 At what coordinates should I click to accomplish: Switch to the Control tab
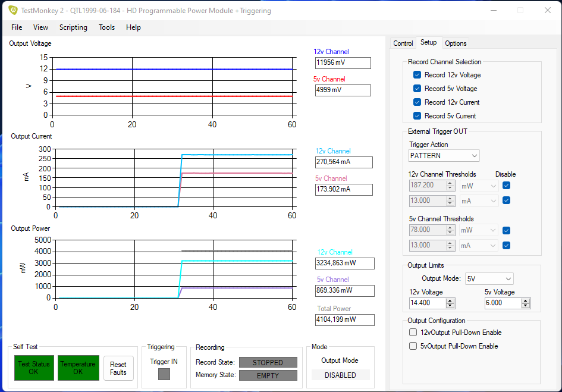pyautogui.click(x=403, y=43)
